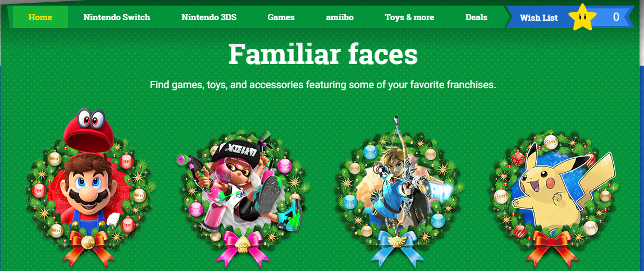Open the amiibo navigation item
The width and height of the screenshot is (644, 271).
(x=340, y=17)
